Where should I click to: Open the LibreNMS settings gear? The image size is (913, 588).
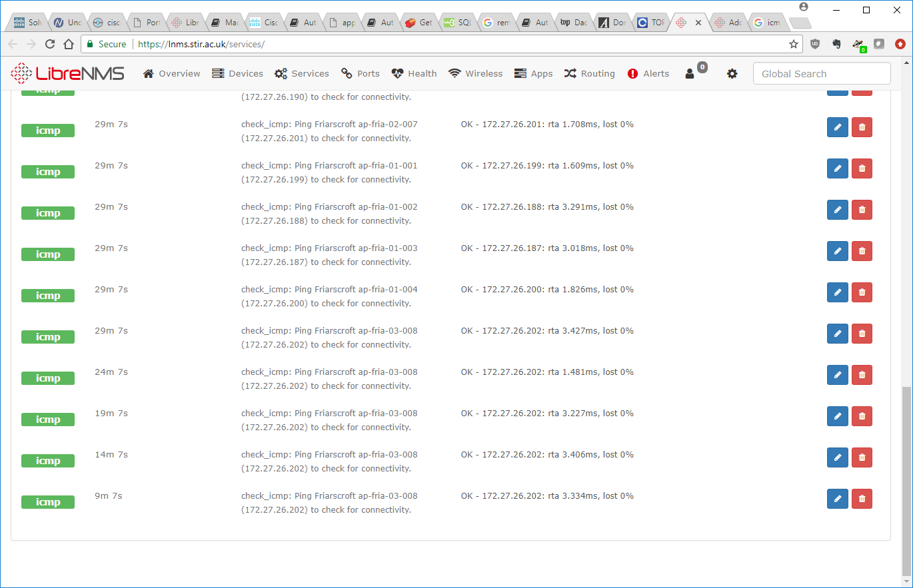[732, 73]
